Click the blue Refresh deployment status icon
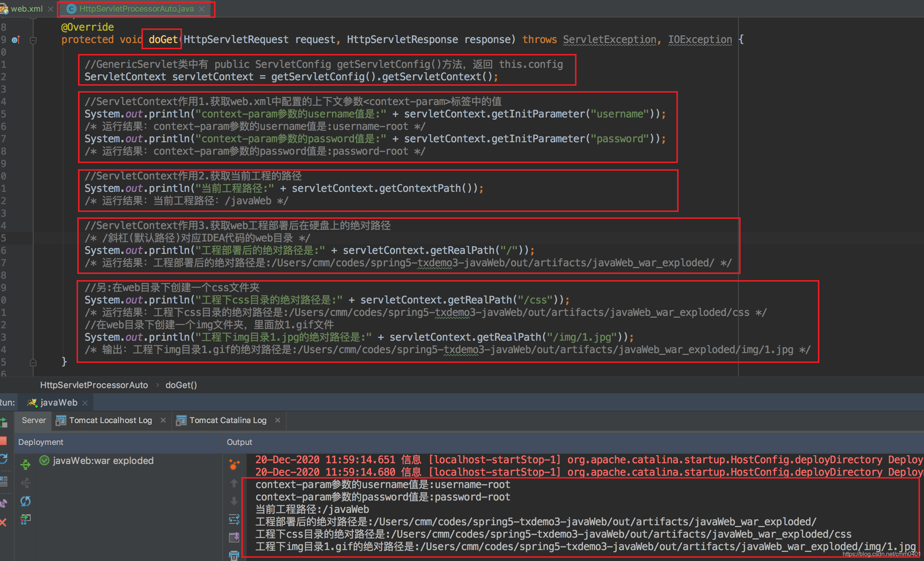Viewport: 924px width, 561px height. click(26, 501)
